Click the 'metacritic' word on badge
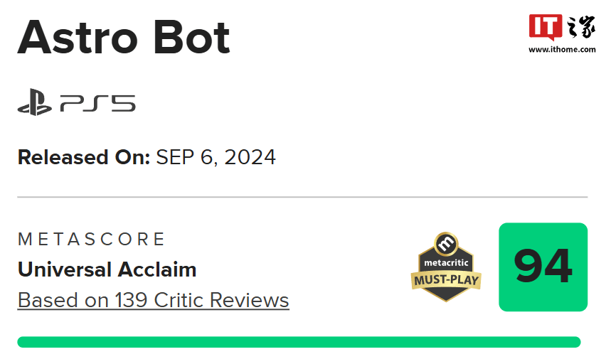Image resolution: width=606 pixels, height=364 pixels. (x=446, y=263)
